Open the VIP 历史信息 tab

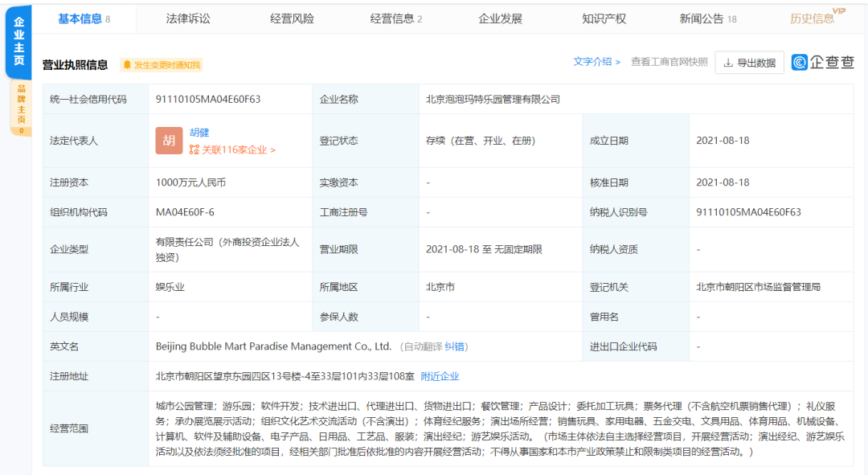pos(817,17)
